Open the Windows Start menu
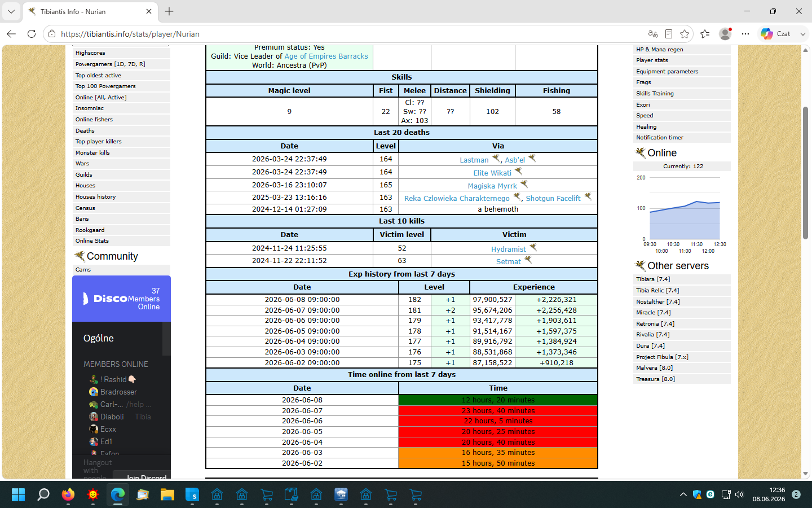812x508 pixels. point(19,495)
